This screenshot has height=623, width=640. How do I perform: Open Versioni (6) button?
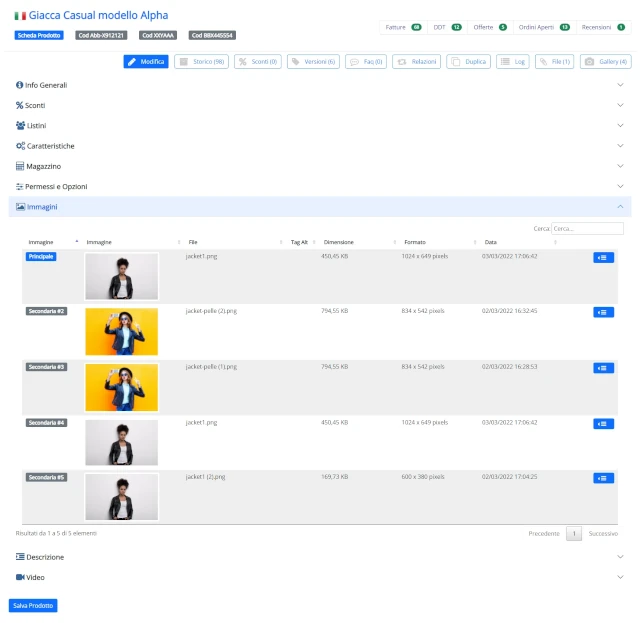point(313,62)
